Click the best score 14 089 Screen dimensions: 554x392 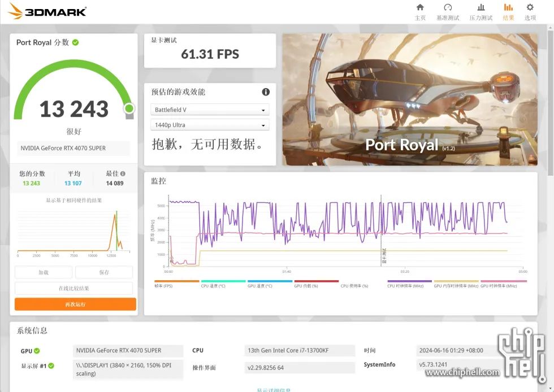[115, 183]
